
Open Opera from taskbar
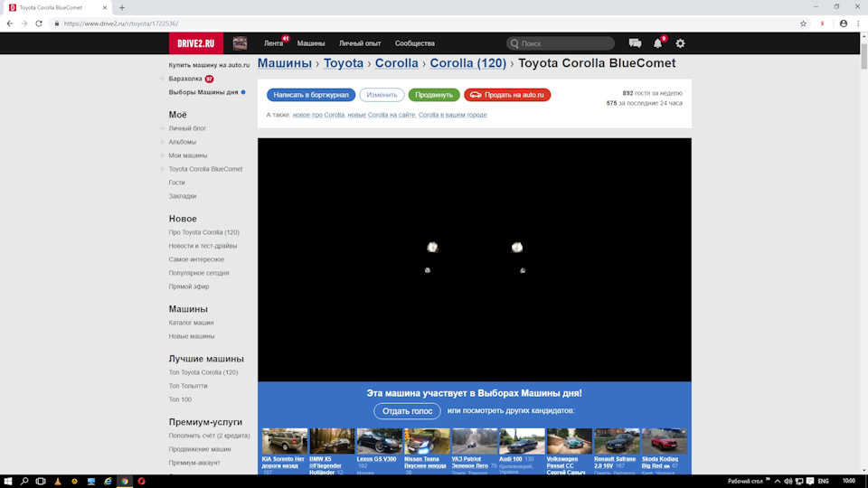(x=141, y=482)
